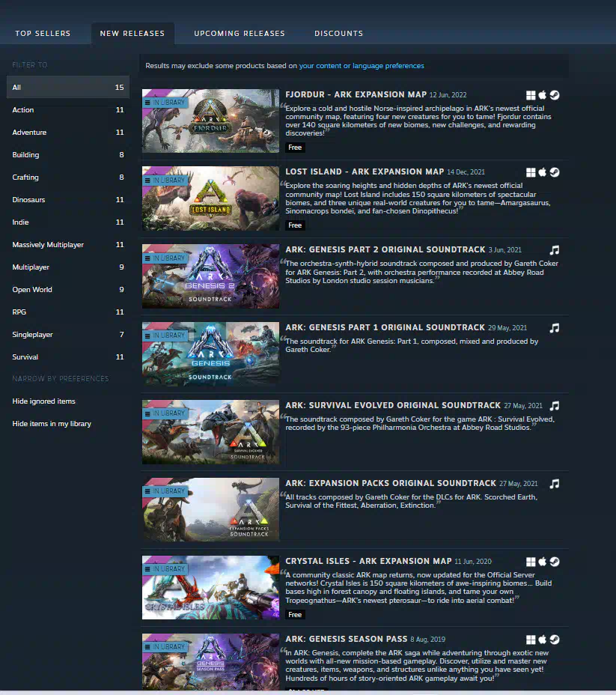The height and width of the screenshot is (695, 616).
Task: Filter results to Adventure
Action: click(x=68, y=133)
